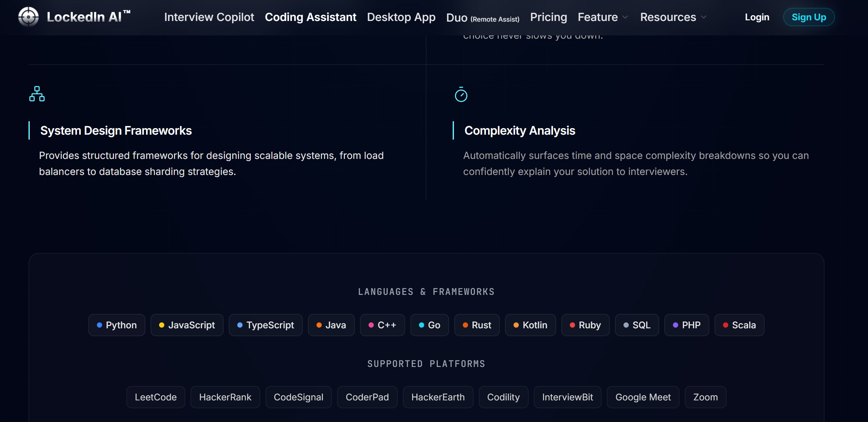This screenshot has height=422, width=868.
Task: Click the System Design Frameworks hierarchy icon
Action: coord(37,94)
